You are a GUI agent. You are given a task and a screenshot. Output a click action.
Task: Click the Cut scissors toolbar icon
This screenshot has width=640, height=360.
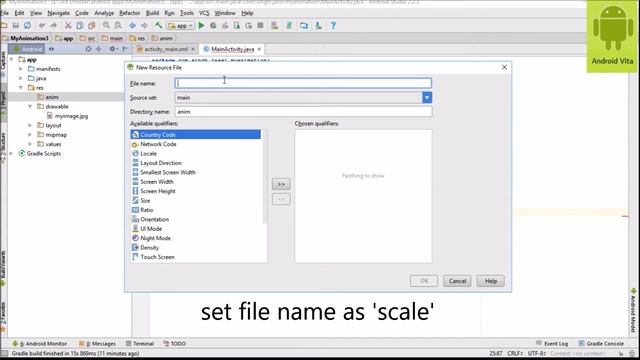pos(68,26)
